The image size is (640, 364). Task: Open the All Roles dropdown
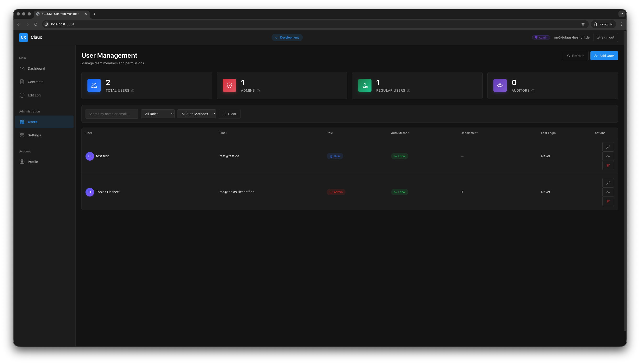coord(158,114)
